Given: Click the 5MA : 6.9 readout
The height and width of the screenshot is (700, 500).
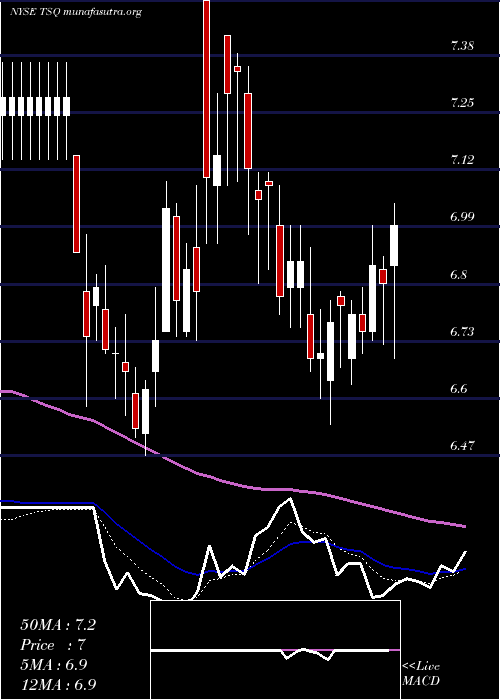Looking at the screenshot, I should 54,664.
